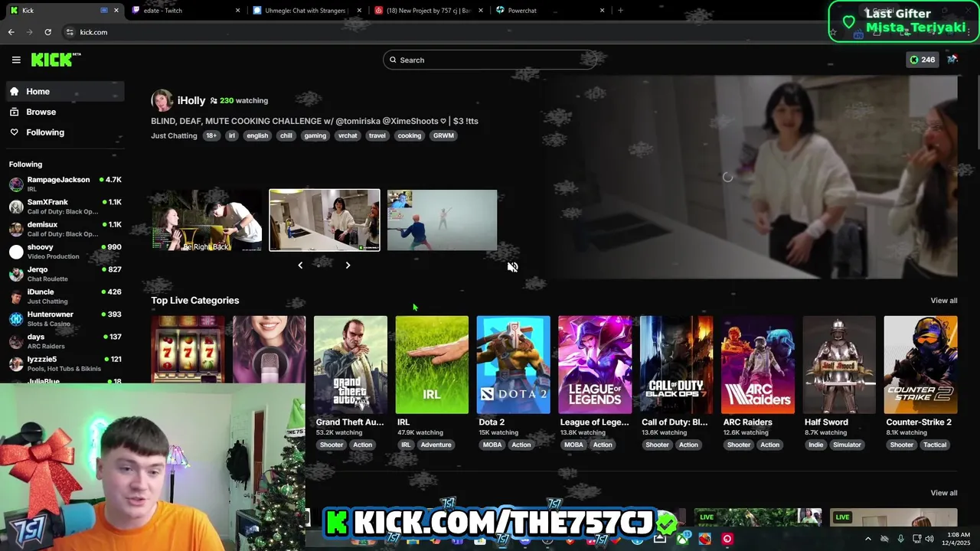Close the Powerchat browser tab
Image resolution: width=980 pixels, height=551 pixels.
pos(602,11)
